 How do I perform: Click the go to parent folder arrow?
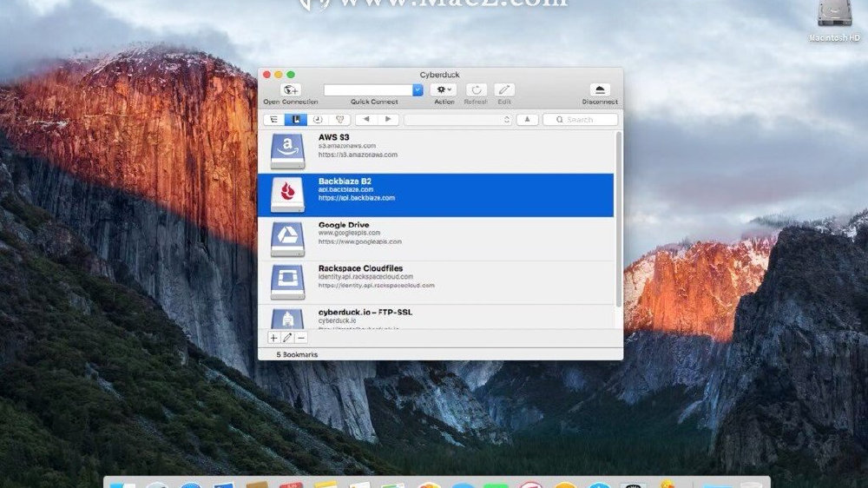527,120
